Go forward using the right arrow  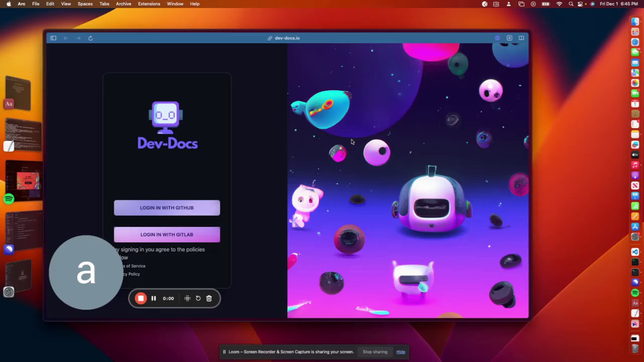point(78,38)
